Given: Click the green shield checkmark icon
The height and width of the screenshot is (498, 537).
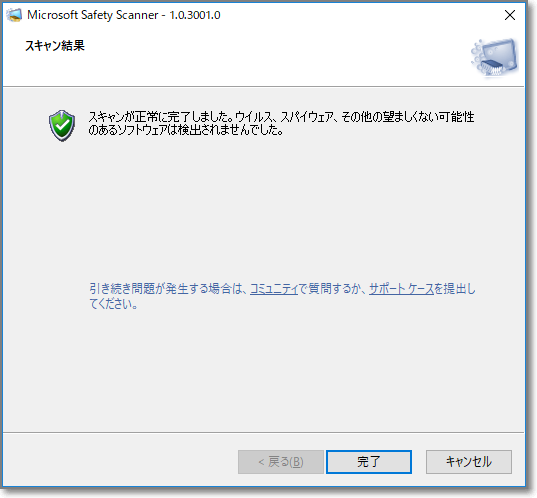Looking at the screenshot, I should tap(62, 125).
